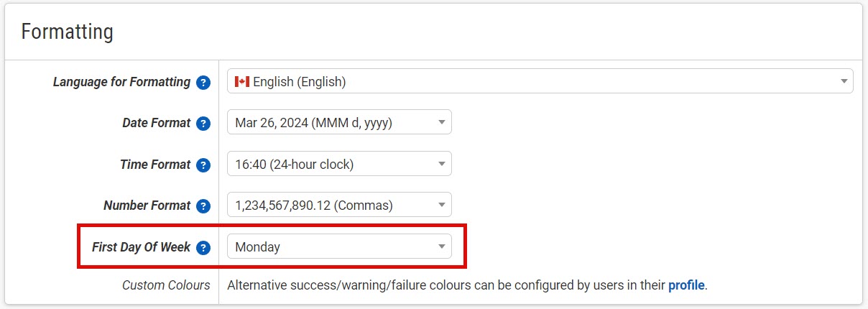
Task: Click the Language for Formatting label
Action: pos(121,82)
